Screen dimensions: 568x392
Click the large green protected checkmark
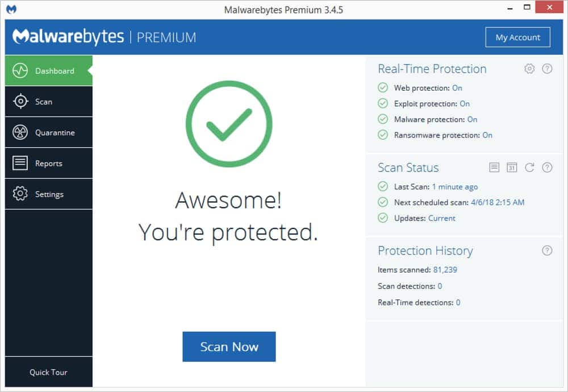pos(228,124)
